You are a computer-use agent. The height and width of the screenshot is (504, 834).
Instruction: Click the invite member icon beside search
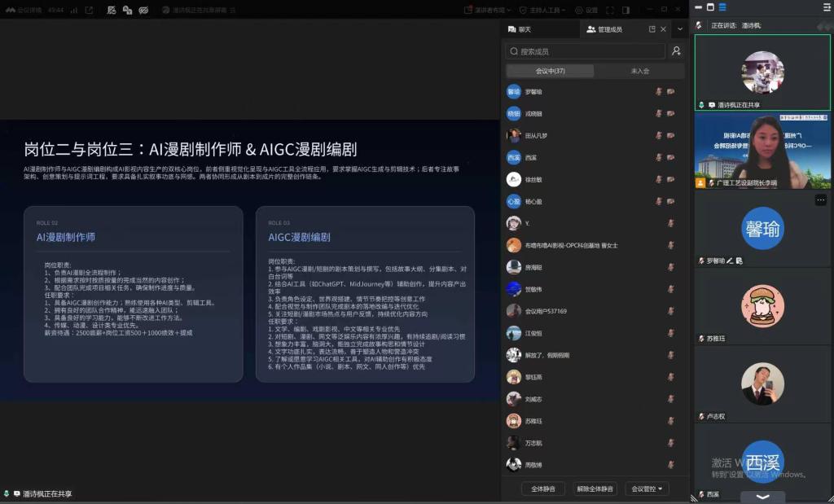pyautogui.click(x=676, y=51)
